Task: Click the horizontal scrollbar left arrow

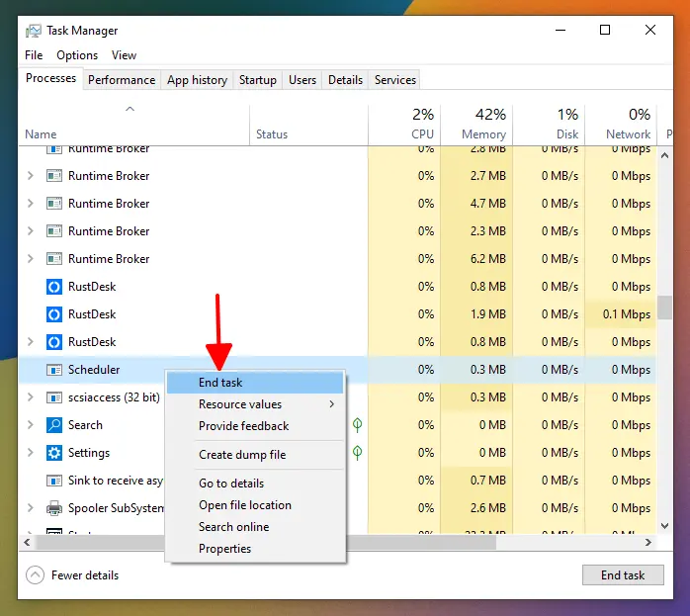Action: [x=27, y=542]
